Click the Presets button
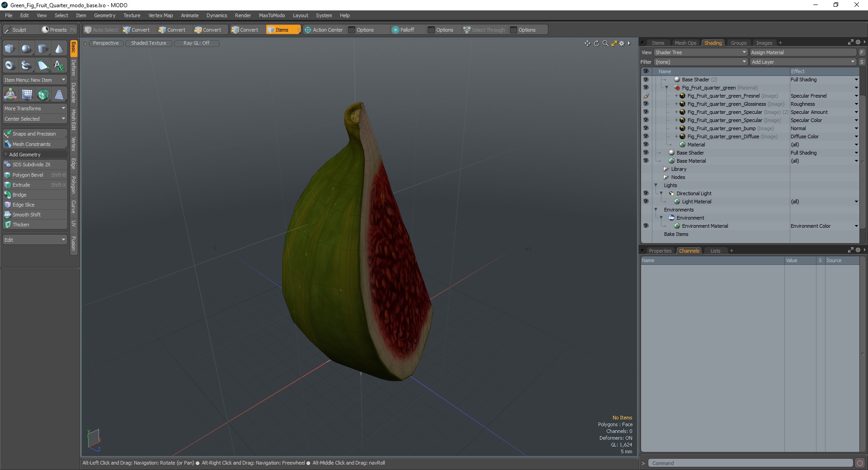The image size is (868, 470). 58,30
